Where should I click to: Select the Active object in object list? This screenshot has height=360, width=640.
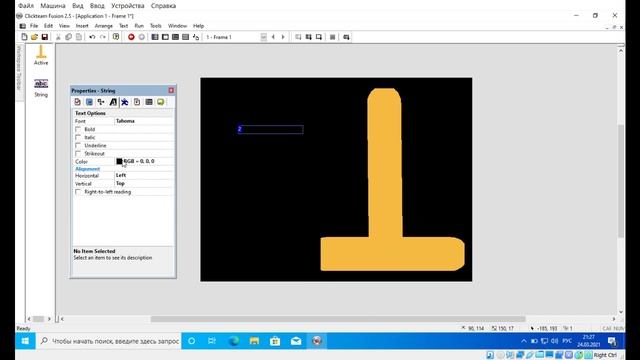point(41,55)
